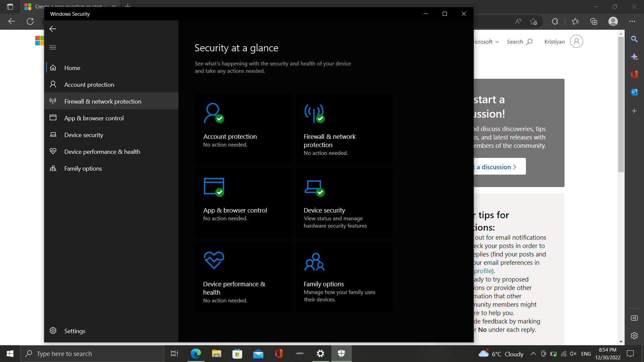
Task: Open Firewall & network protection sidebar item
Action: [x=111, y=101]
